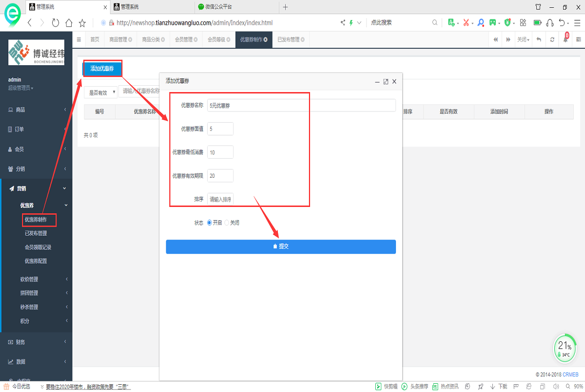Open 已发布管理 in the sidebar
Screen dimensions: 585x392
[x=36, y=233]
